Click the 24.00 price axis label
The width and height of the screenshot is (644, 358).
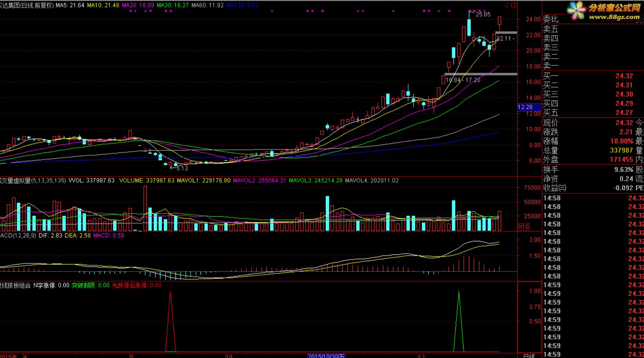533,19
